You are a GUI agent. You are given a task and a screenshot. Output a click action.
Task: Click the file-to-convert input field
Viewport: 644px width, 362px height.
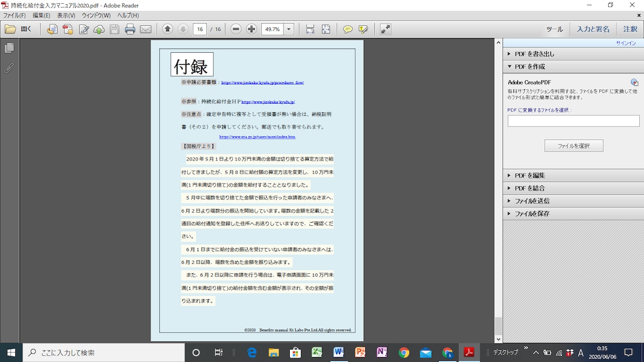click(573, 121)
